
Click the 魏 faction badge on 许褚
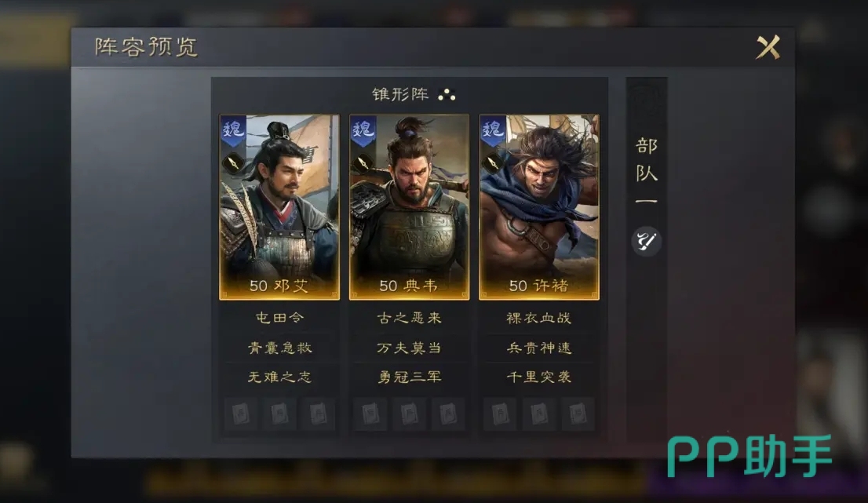[x=493, y=130]
